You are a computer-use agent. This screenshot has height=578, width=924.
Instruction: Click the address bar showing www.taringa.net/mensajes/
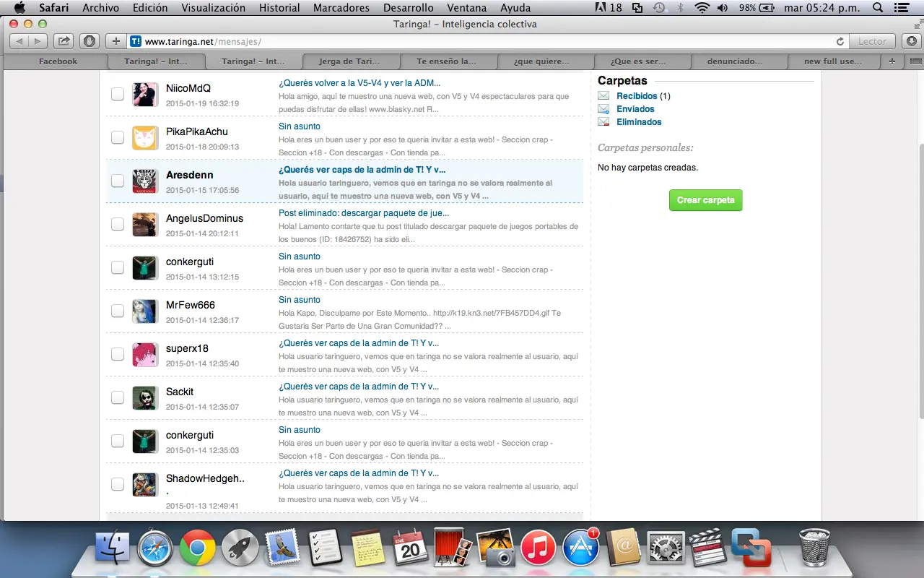coord(480,41)
